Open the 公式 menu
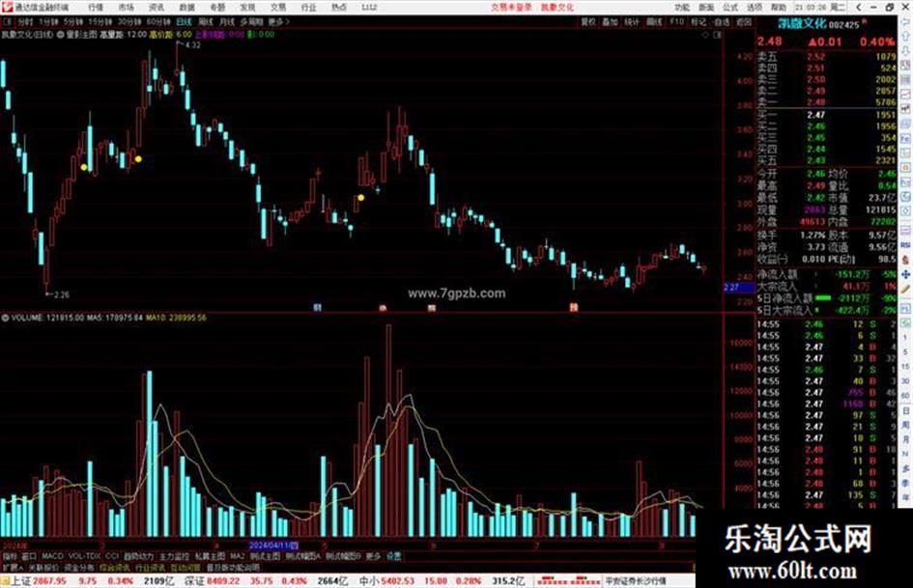The width and height of the screenshot is (913, 588). click(x=730, y=8)
